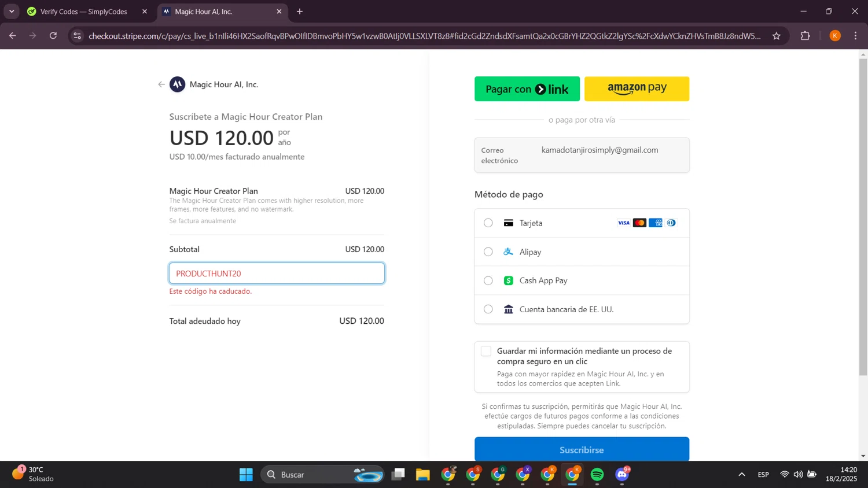868x488 pixels.
Task: Click the Alipay logo icon
Action: (509, 252)
